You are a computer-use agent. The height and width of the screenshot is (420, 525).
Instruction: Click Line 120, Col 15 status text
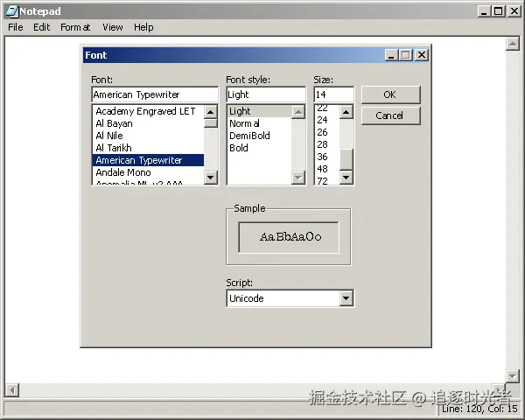[x=479, y=409]
